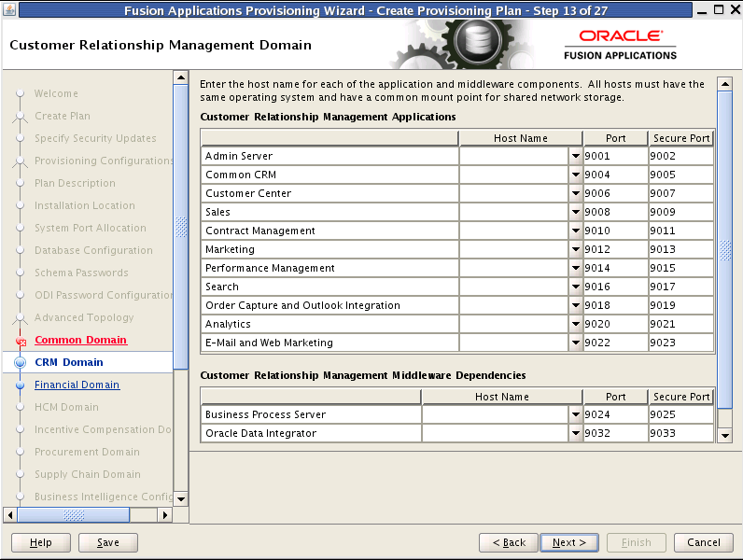
Task: Click the Common Domain error step icon
Action: (21, 341)
